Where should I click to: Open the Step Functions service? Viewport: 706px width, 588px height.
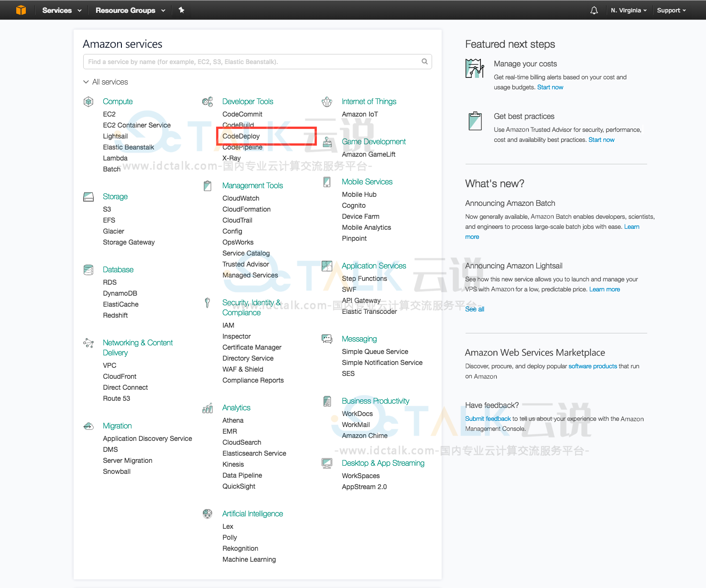[364, 278]
